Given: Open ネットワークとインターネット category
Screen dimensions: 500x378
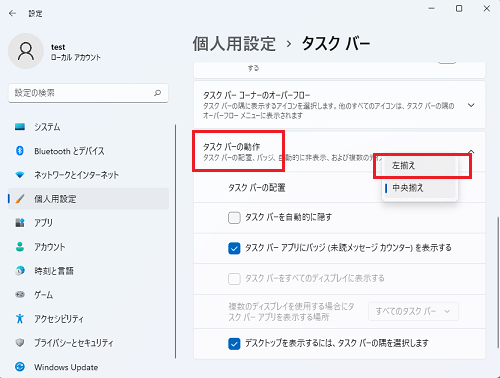Looking at the screenshot, I should [88, 175].
